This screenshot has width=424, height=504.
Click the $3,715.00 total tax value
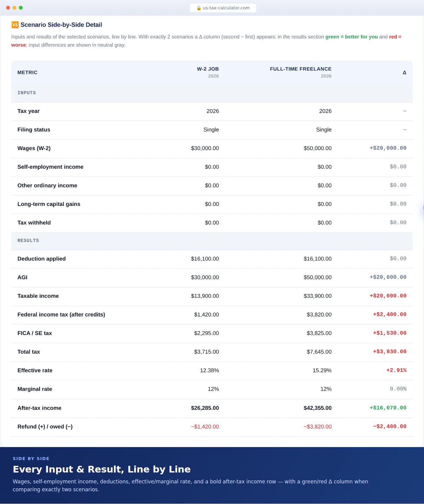[206, 352]
